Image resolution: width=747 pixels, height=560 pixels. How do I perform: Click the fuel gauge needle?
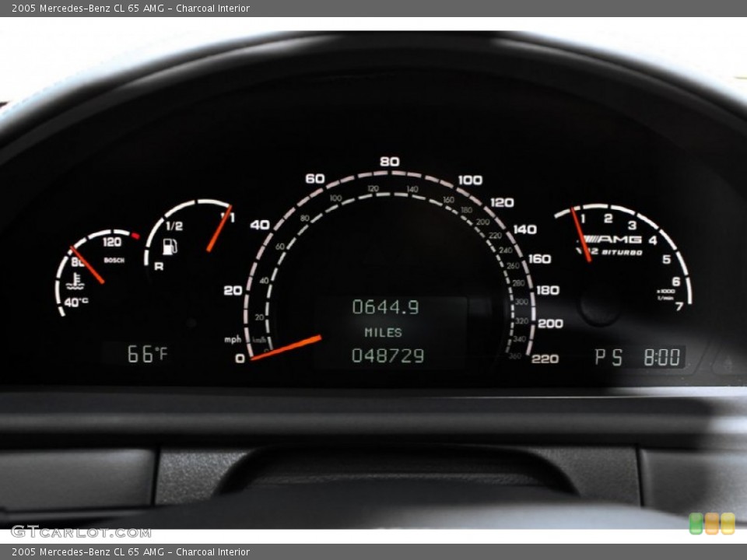pyautogui.click(x=219, y=229)
